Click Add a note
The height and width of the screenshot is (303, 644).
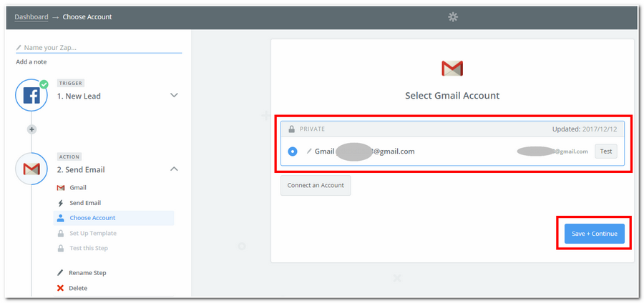tap(31, 62)
